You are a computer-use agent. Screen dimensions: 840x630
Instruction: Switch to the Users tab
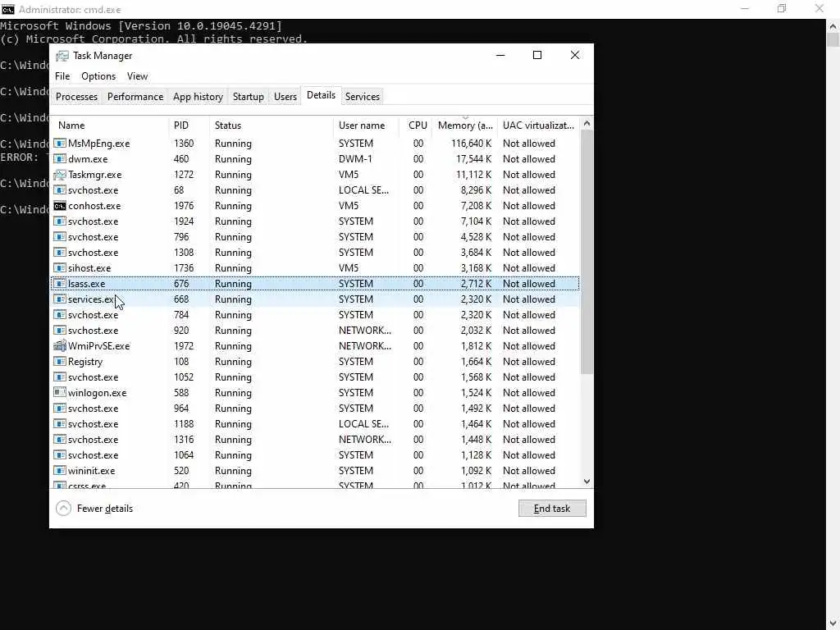pyautogui.click(x=285, y=97)
